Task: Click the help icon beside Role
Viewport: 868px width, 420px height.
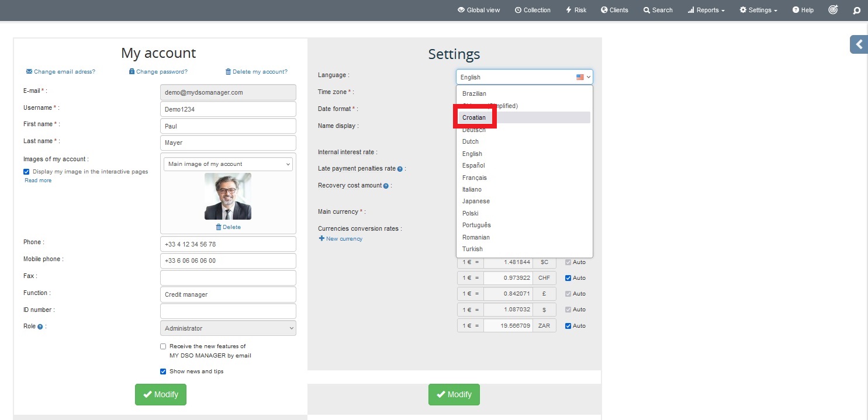Action: [40, 327]
